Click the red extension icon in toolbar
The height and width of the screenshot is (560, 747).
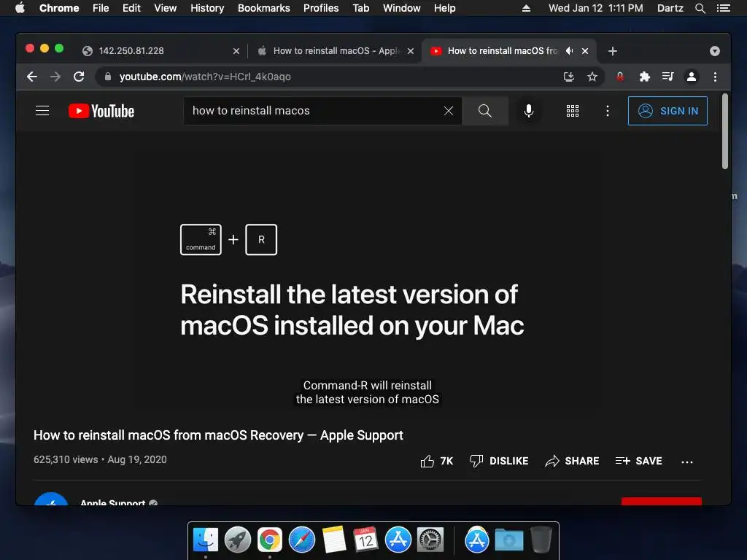pos(620,77)
